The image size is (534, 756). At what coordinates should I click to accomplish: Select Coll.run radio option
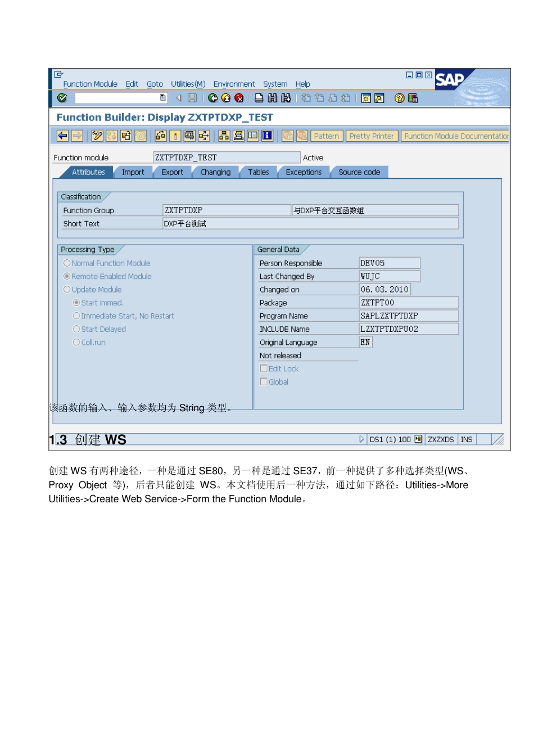coord(76,342)
